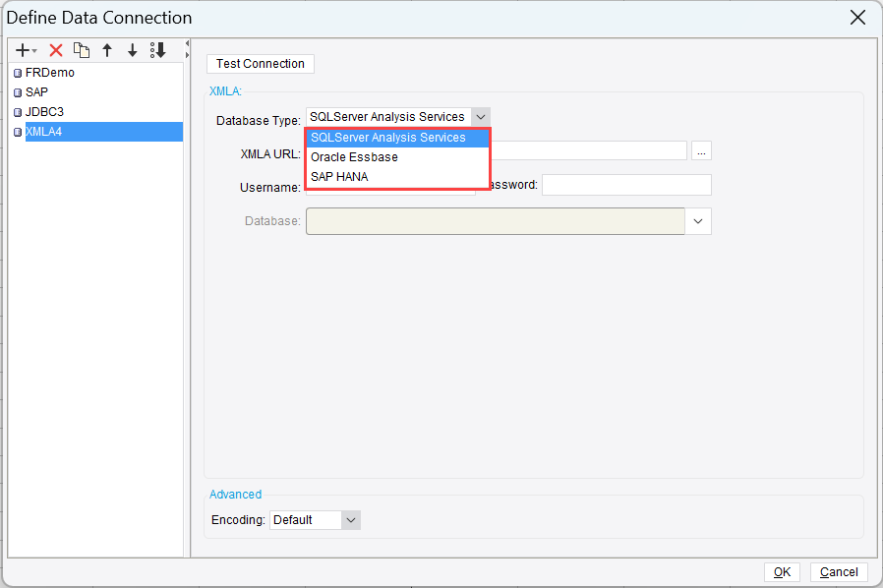The image size is (883, 588).
Task: Click the Password input field
Action: coord(626,185)
